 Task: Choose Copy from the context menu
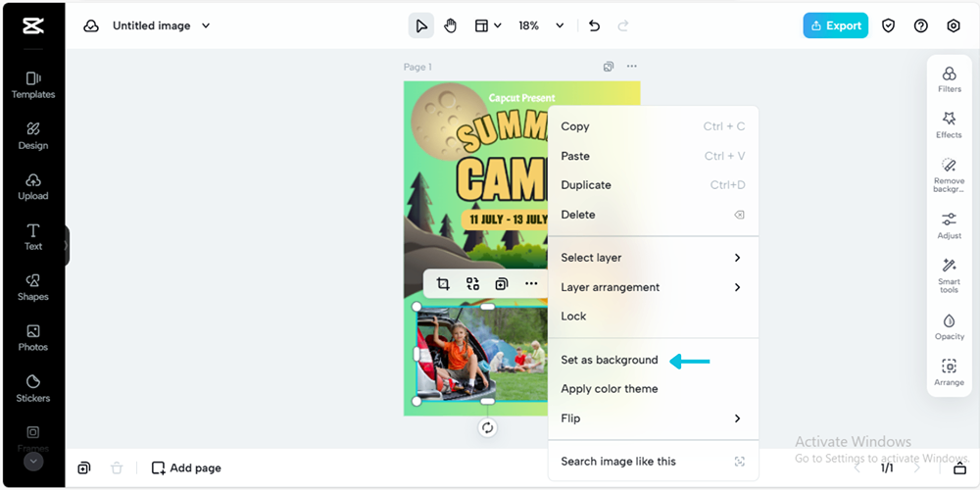point(653,126)
